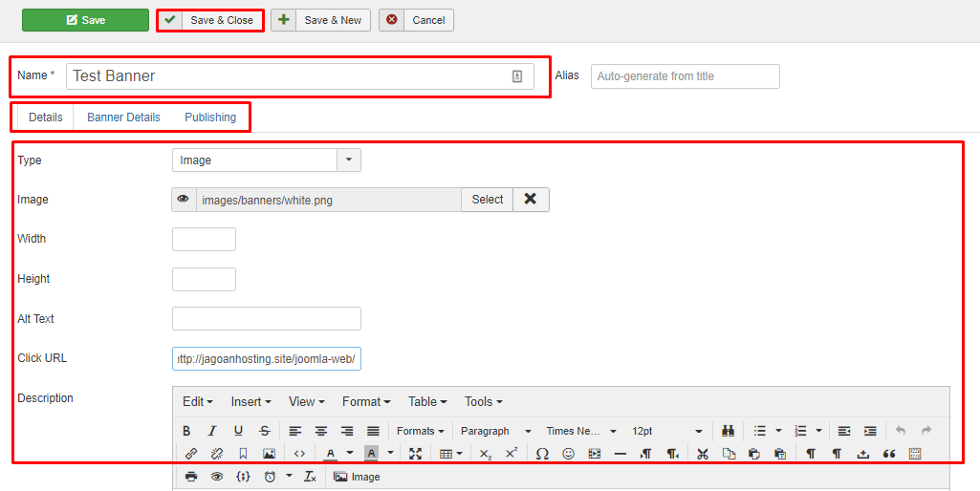
Task: Insert a numbered list
Action: 800,431
